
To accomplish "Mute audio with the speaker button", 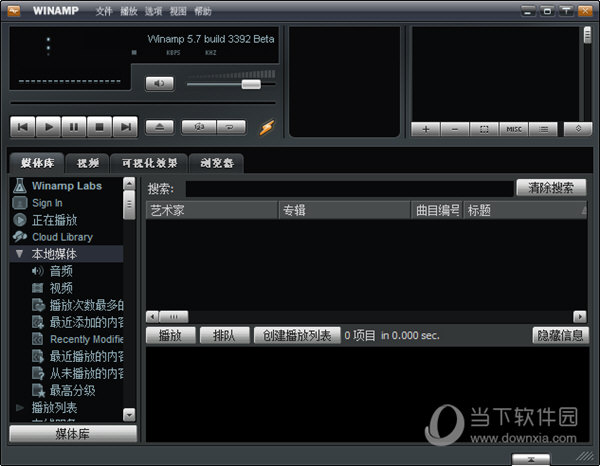I will pos(160,83).
